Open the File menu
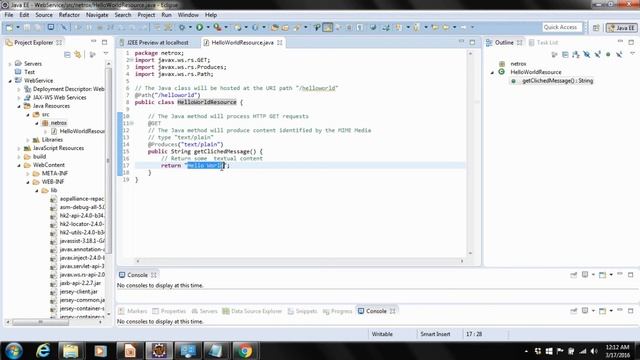The width and height of the screenshot is (640, 360). pos(9,15)
